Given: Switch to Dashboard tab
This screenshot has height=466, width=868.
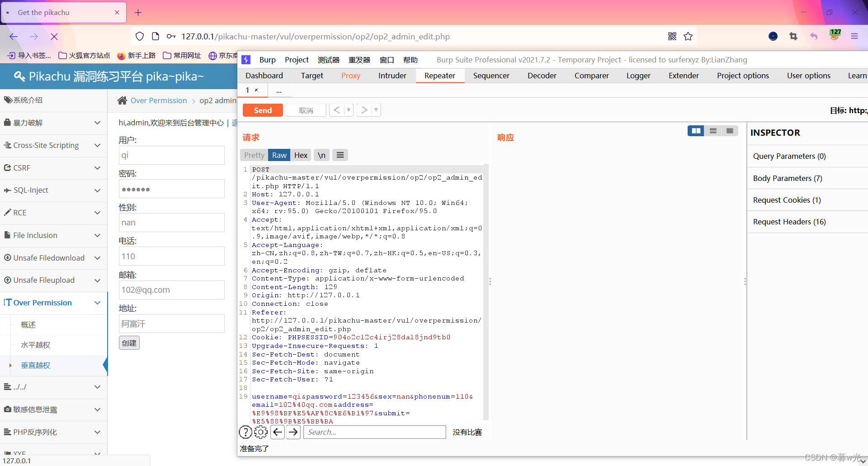Looking at the screenshot, I should pos(264,76).
